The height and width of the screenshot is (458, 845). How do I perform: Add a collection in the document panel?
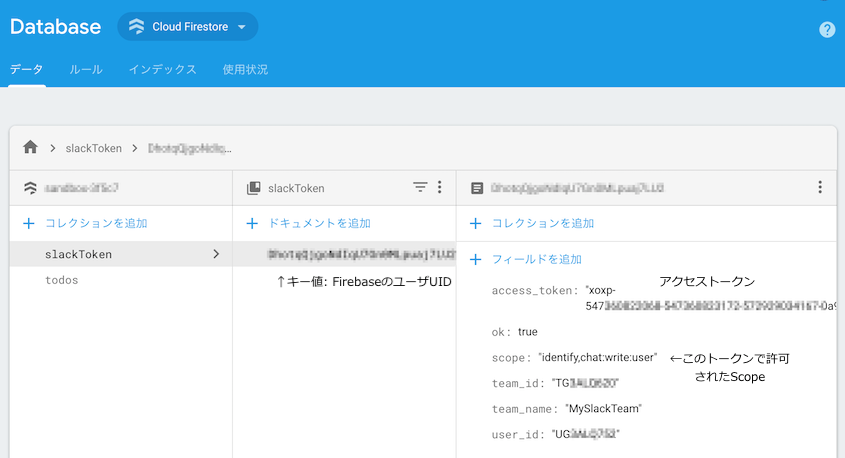point(542,223)
